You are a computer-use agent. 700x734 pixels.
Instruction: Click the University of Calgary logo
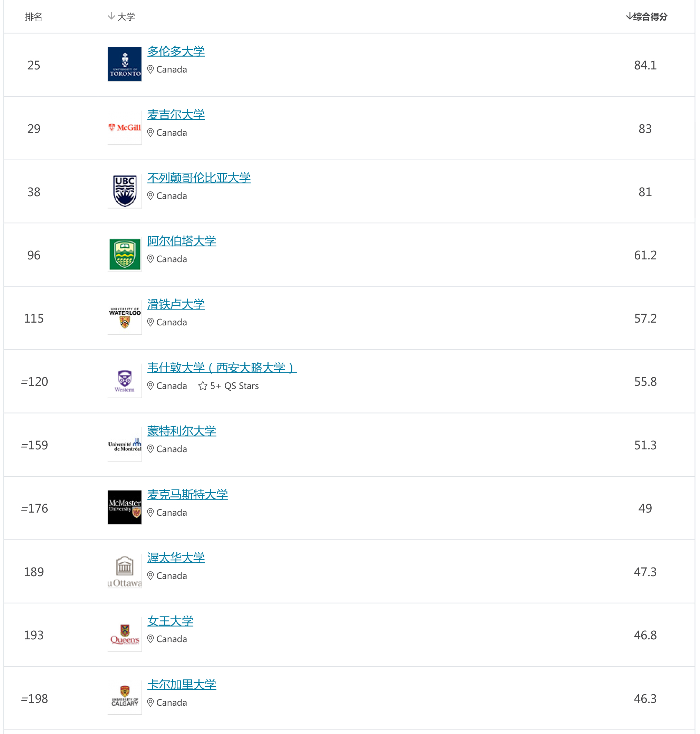pyautogui.click(x=124, y=697)
